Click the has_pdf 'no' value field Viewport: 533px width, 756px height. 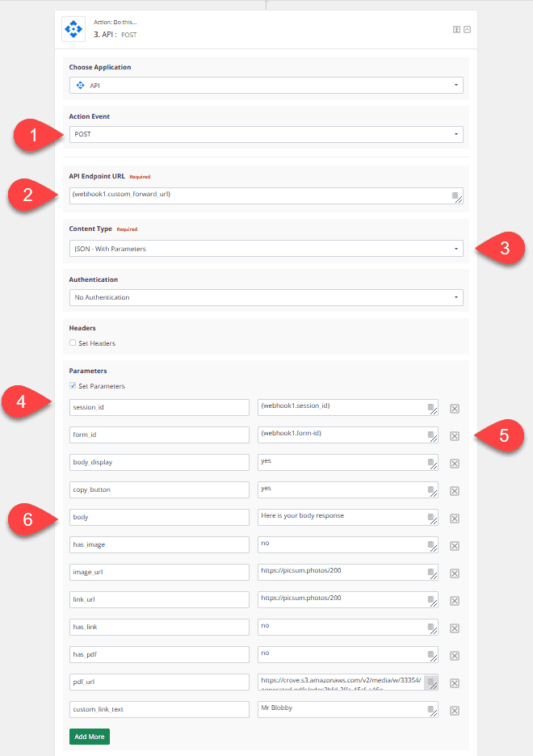click(348, 655)
